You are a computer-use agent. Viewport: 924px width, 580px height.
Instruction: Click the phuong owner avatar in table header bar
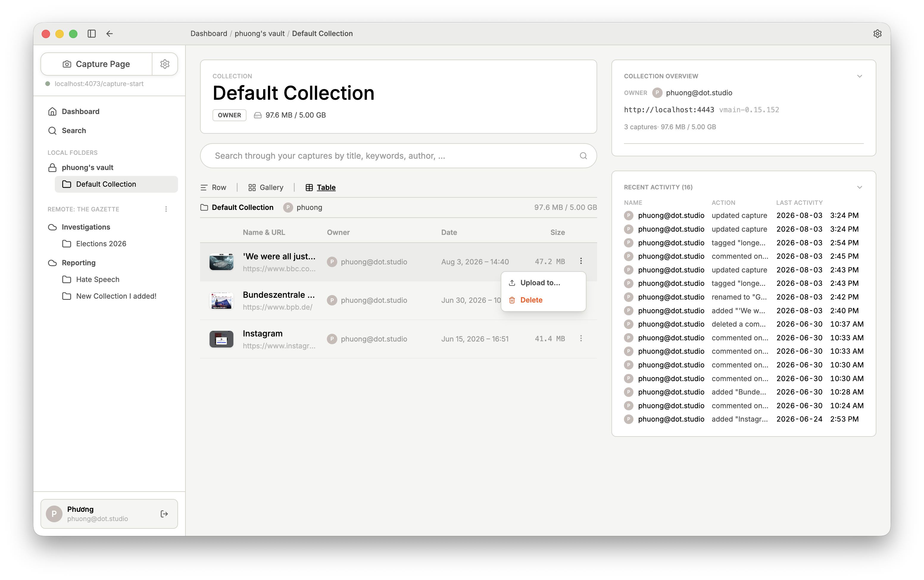pos(288,208)
